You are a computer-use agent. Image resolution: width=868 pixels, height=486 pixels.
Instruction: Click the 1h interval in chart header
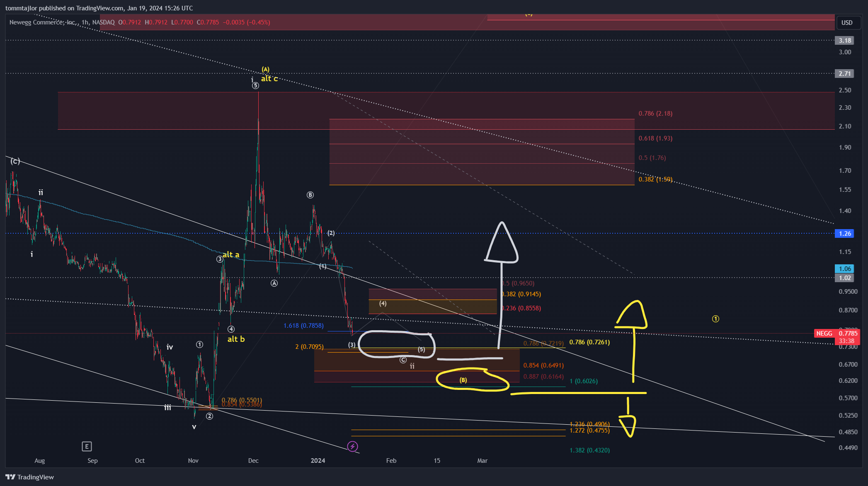(x=85, y=22)
